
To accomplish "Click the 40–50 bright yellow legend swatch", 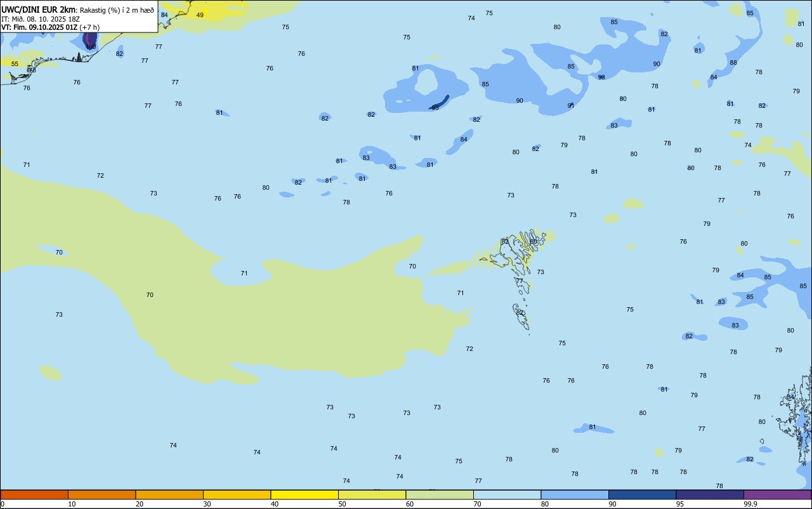I will pyautogui.click(x=304, y=494).
